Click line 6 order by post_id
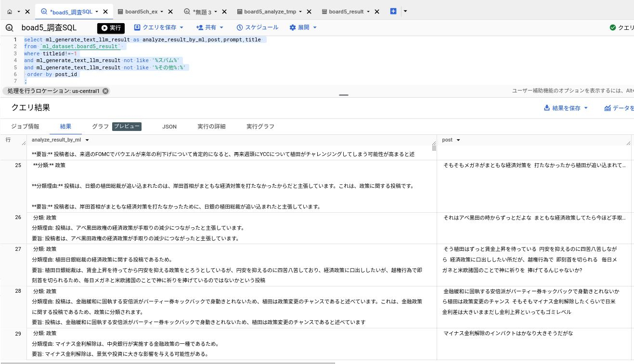The height and width of the screenshot is (364, 634). (52, 74)
